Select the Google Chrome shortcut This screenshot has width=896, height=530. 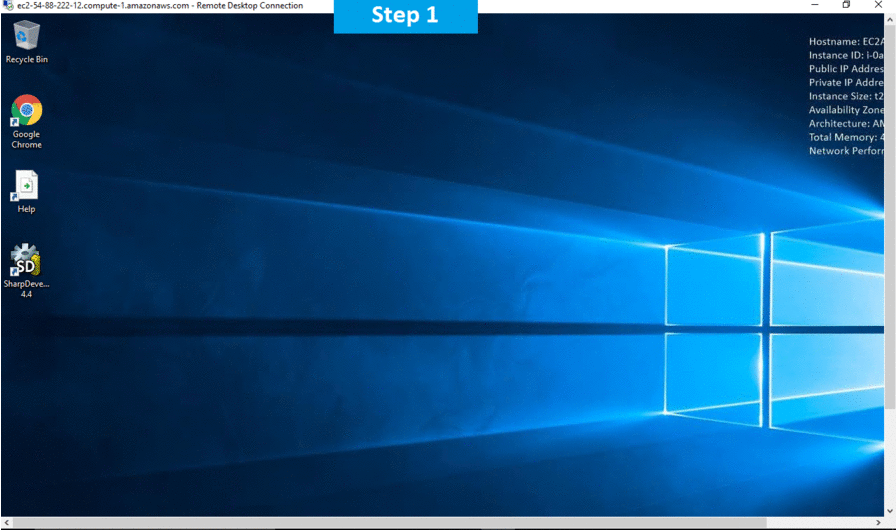[27, 116]
